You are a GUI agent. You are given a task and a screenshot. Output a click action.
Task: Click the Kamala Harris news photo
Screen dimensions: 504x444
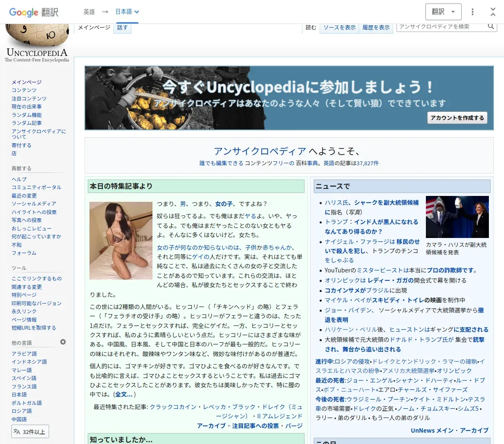tap(457, 217)
